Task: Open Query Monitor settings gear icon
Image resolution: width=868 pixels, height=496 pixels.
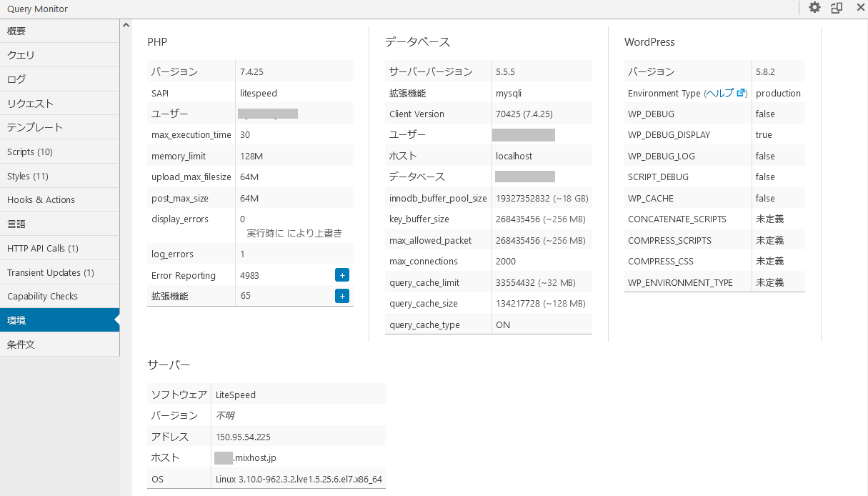Action: (814, 8)
